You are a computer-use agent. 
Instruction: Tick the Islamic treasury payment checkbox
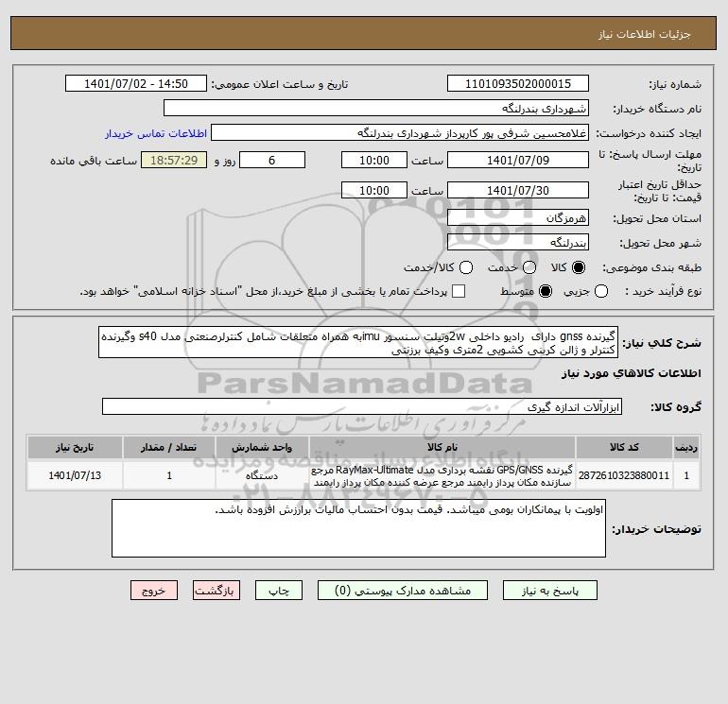tap(459, 291)
